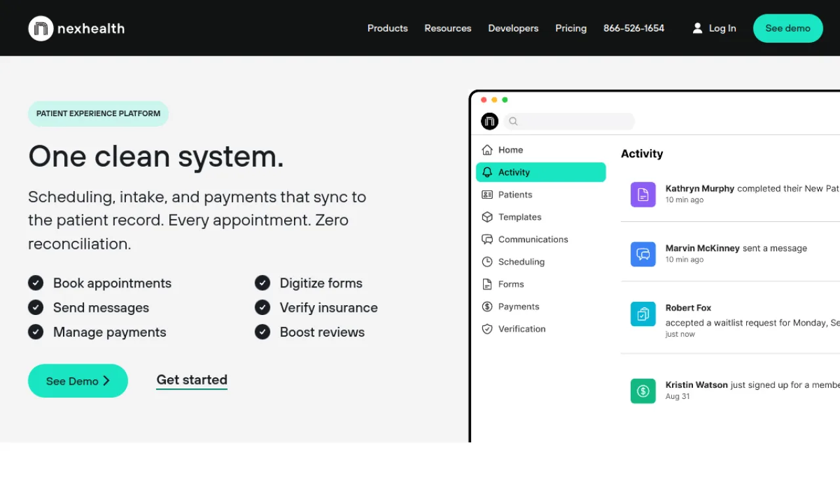Click the Activity bell icon
The height and width of the screenshot is (504, 840).
point(487,172)
